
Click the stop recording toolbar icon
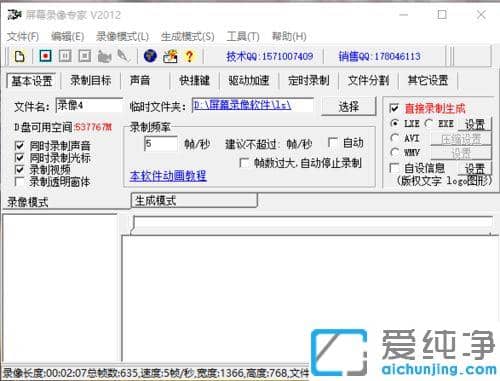point(85,56)
